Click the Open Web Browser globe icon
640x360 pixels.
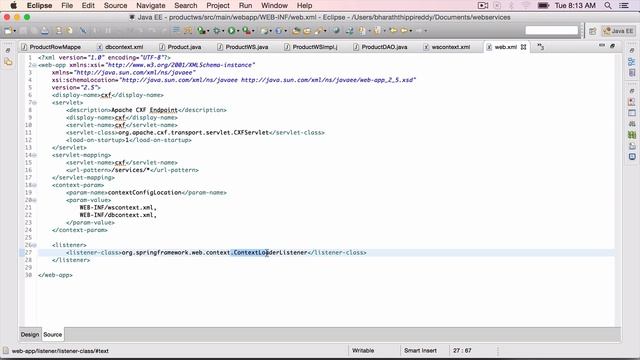(336, 31)
